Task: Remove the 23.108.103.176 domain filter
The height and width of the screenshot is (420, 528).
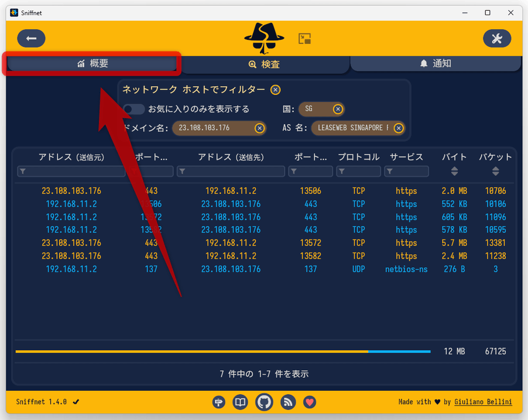Action: tap(259, 128)
